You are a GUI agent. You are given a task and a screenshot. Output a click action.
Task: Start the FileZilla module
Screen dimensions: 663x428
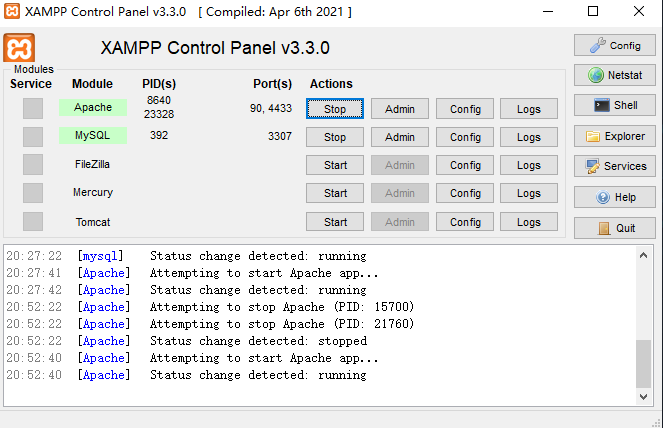(x=335, y=165)
